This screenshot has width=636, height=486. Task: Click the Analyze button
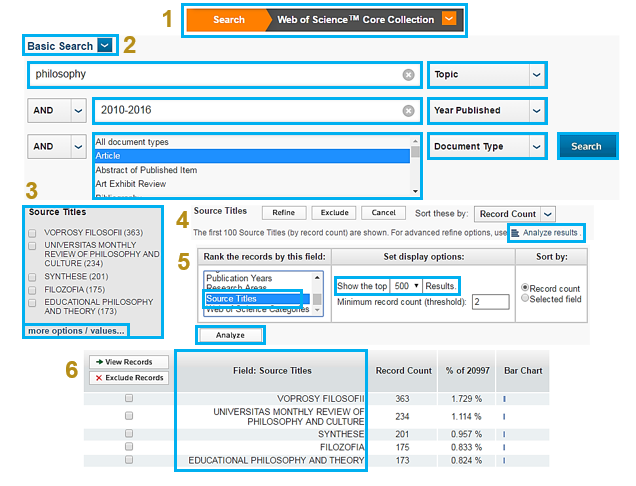[x=230, y=335]
